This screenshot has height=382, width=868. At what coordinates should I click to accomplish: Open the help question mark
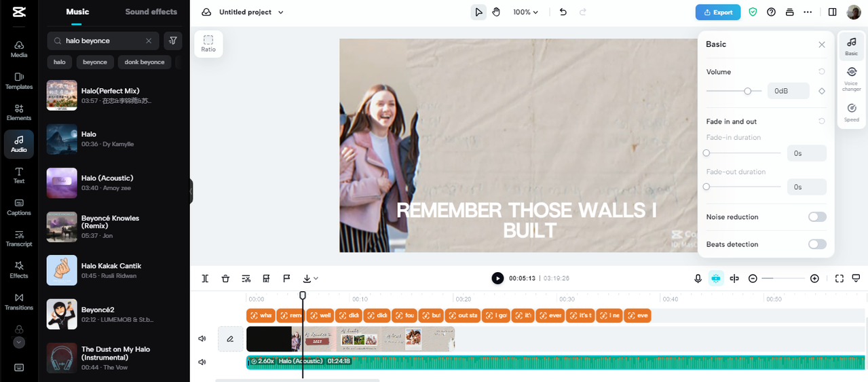[x=771, y=12]
